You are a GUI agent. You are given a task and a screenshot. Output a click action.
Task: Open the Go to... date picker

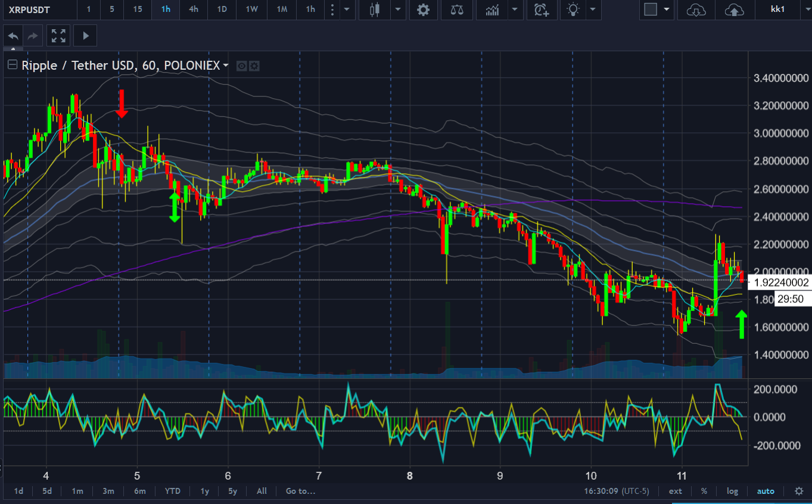pos(301,491)
